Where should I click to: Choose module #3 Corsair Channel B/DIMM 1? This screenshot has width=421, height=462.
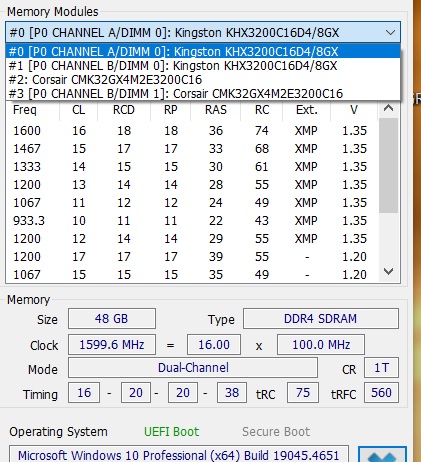(203, 94)
